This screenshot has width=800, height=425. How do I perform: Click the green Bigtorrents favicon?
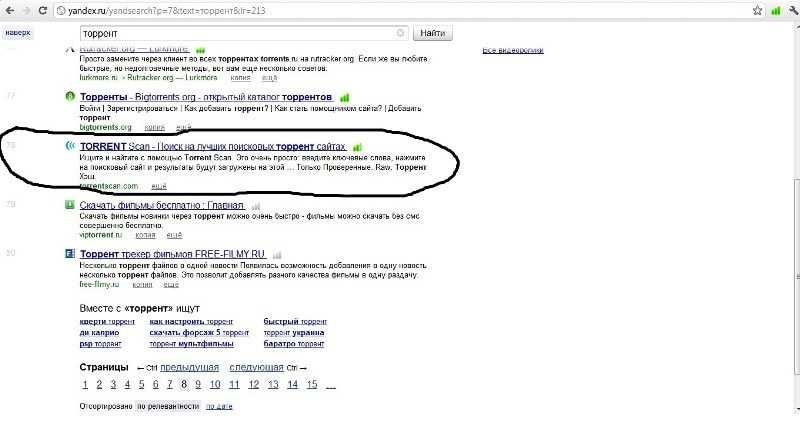pos(69,96)
